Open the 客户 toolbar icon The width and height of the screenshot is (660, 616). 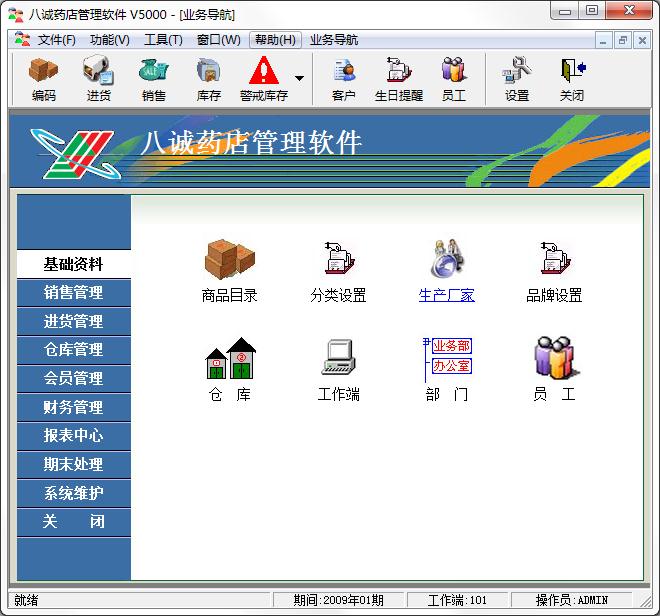click(343, 79)
